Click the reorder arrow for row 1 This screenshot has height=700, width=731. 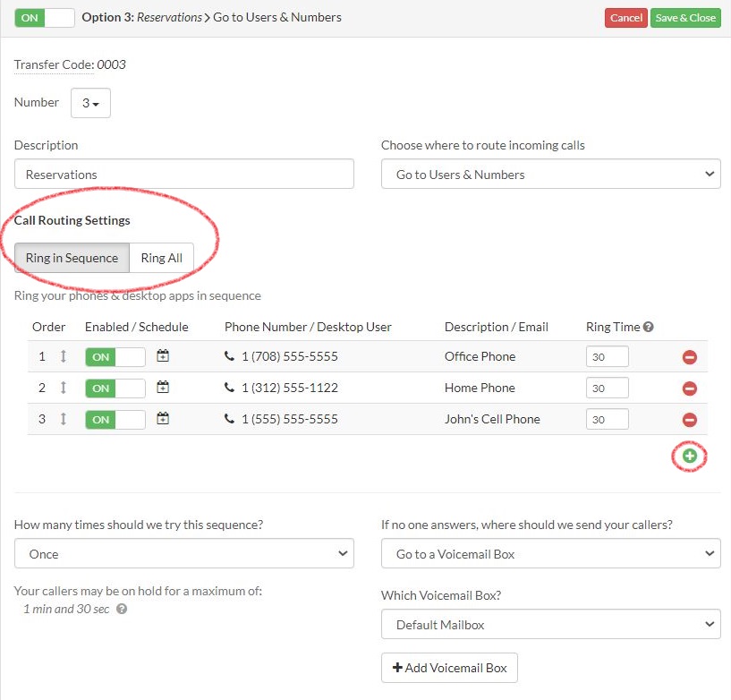click(x=64, y=356)
